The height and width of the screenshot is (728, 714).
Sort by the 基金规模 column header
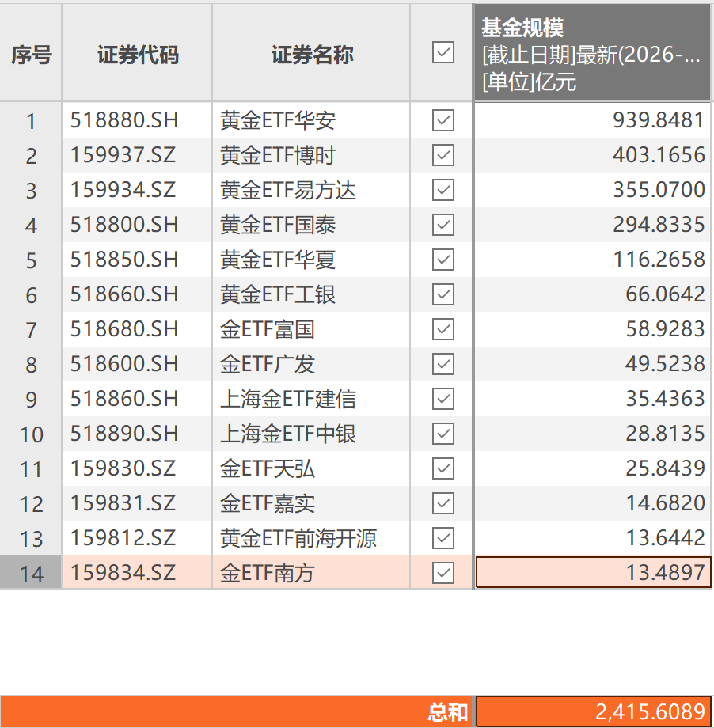[592, 53]
